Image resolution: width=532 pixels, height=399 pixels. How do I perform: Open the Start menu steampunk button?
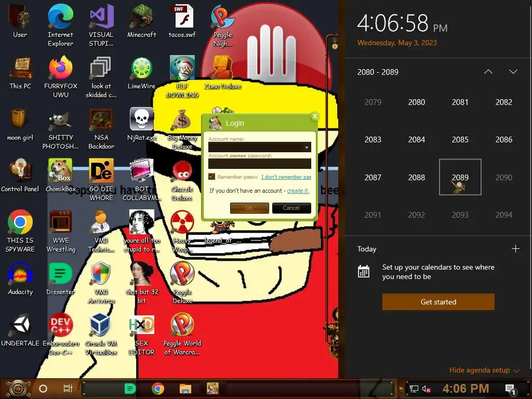pos(17,389)
